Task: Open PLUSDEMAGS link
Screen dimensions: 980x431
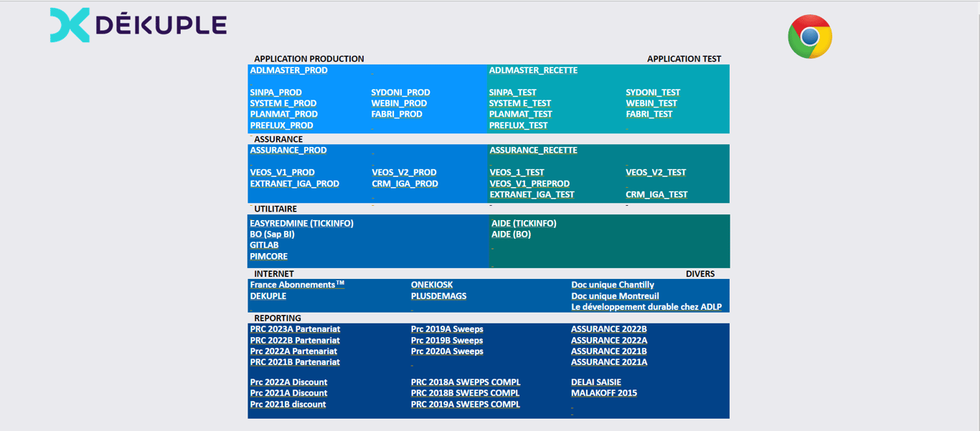Action: pos(439,296)
